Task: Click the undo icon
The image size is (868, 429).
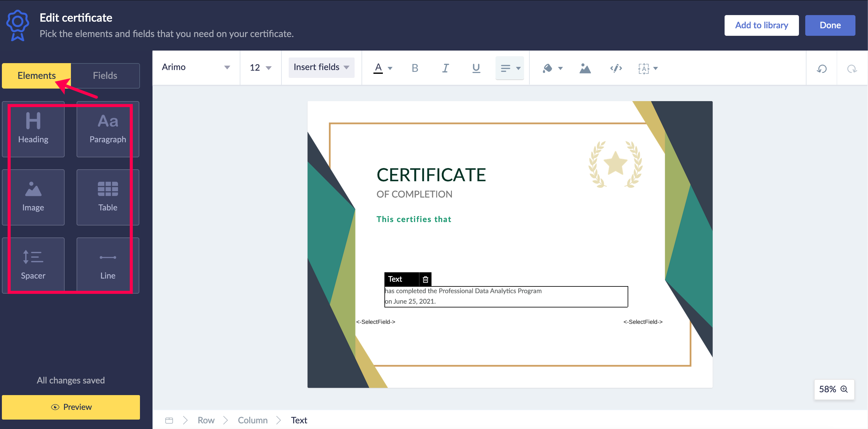Action: tap(822, 68)
